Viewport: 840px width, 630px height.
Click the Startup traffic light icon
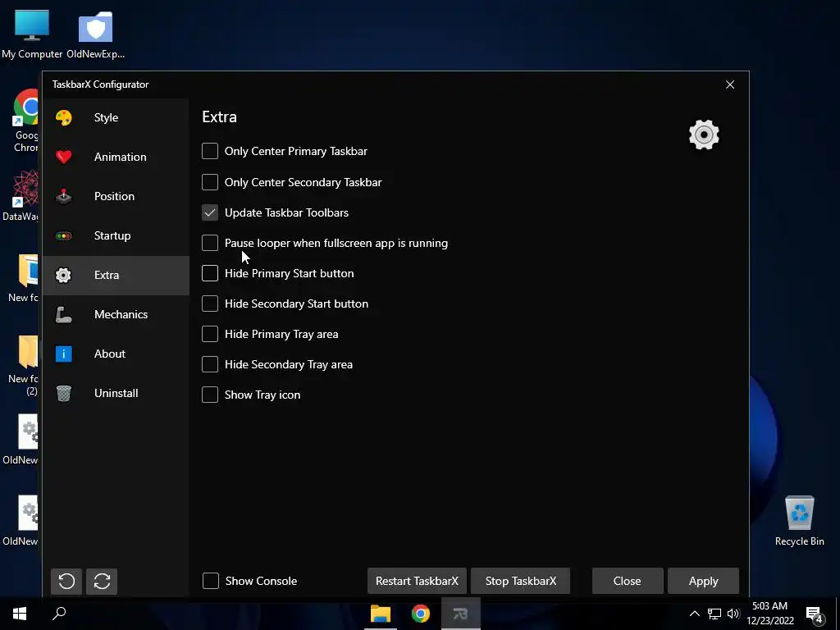tap(64, 235)
